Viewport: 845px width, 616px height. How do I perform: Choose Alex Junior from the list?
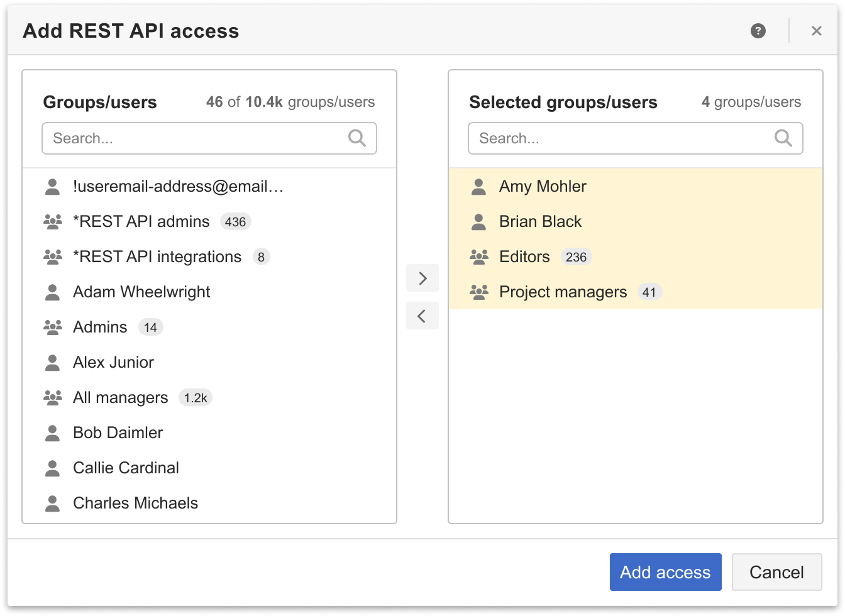coord(113,362)
